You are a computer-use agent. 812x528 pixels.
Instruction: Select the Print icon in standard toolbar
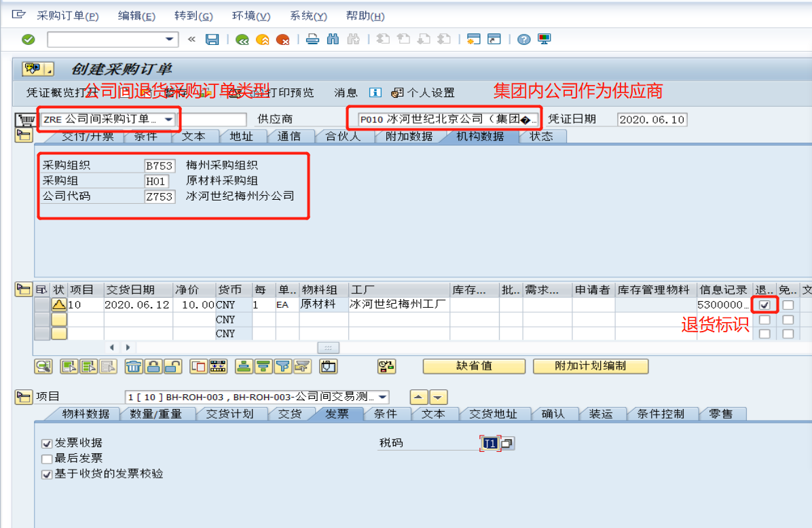(312, 39)
